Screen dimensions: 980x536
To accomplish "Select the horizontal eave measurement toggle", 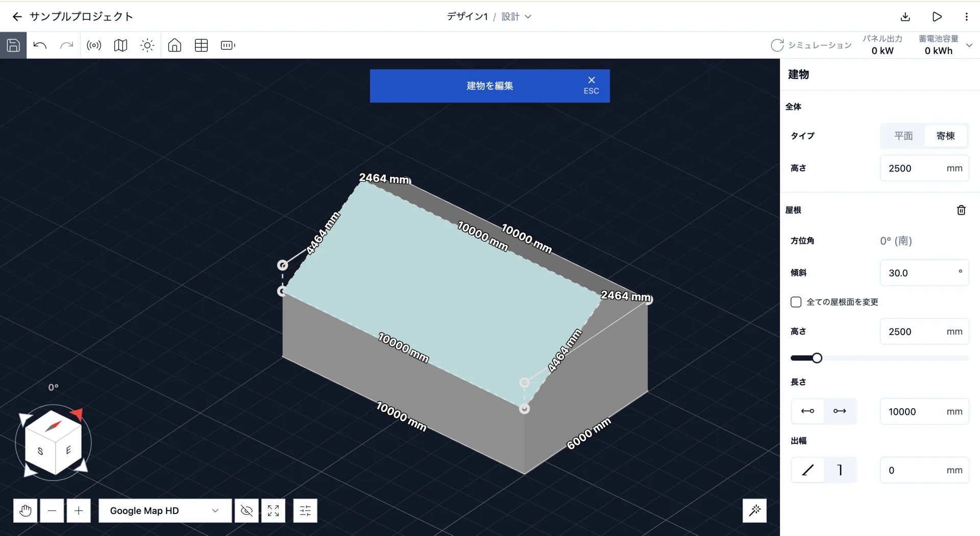I will pyautogui.click(x=840, y=470).
